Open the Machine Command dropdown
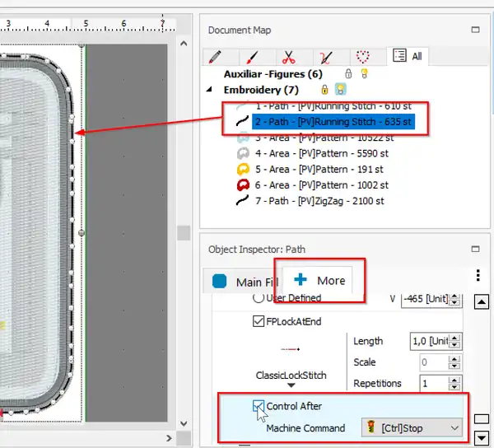Image resolution: width=494 pixels, height=448 pixels. click(x=412, y=428)
